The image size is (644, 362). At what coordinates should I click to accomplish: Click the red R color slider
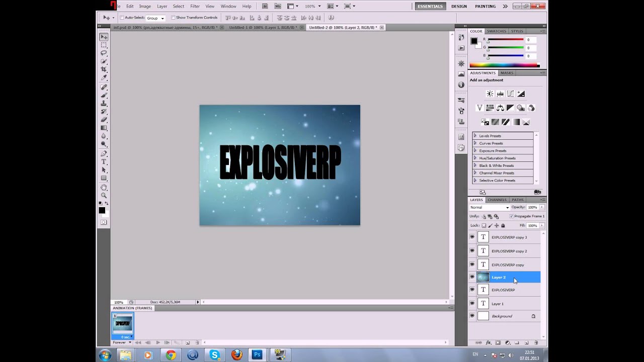[x=505, y=40]
